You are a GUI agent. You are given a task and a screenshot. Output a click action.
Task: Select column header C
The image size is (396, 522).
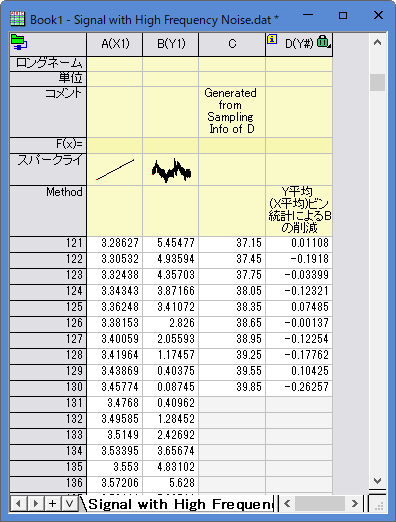point(232,44)
